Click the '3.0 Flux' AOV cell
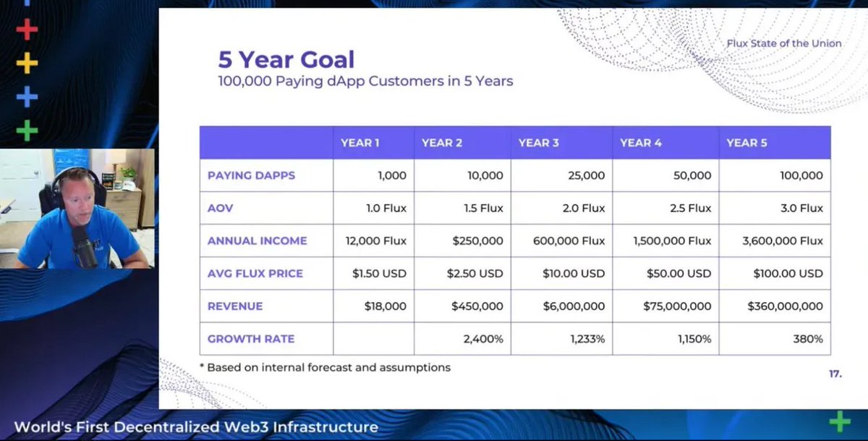The image size is (868, 441). [775, 208]
